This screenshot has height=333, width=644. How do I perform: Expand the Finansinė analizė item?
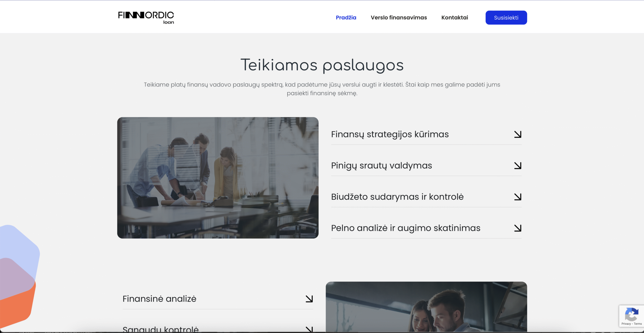tap(159, 299)
